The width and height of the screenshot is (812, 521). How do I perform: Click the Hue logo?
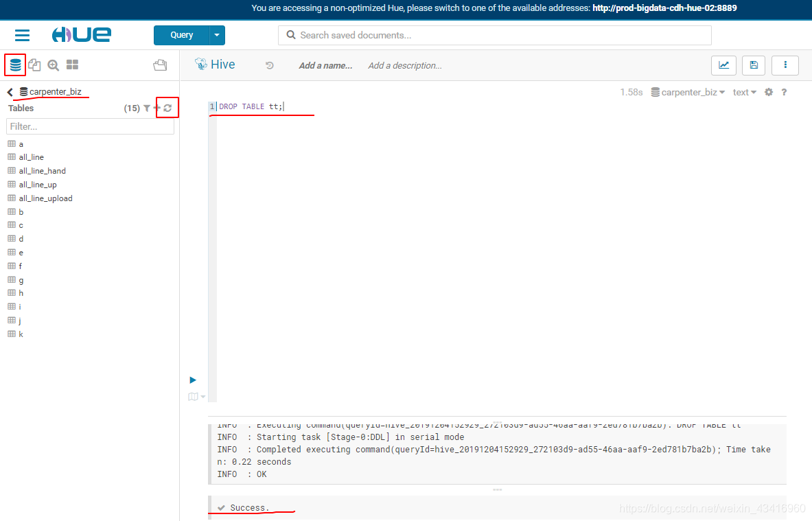(81, 35)
